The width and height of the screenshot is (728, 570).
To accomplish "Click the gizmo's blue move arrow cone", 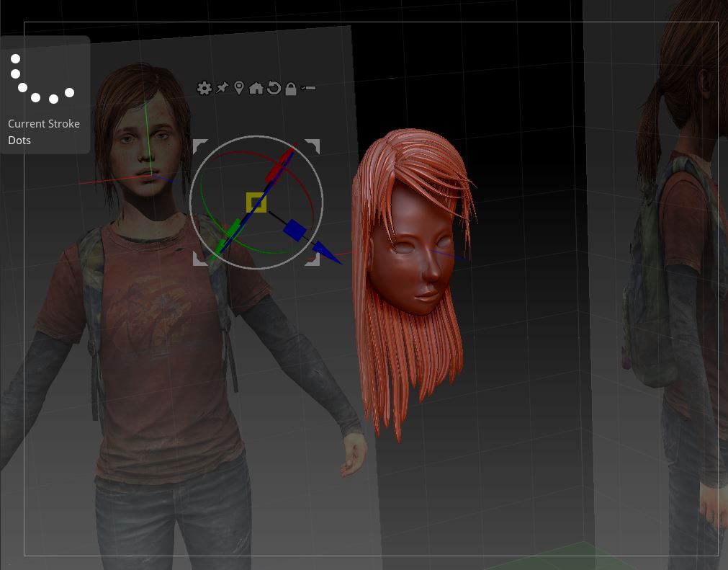I will pos(326,253).
